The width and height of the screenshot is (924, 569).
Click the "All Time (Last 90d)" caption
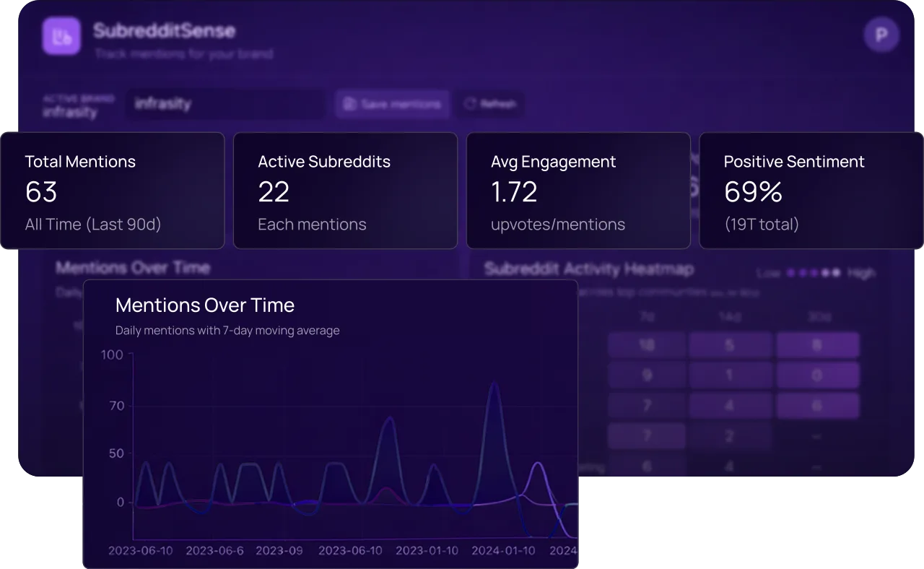point(93,225)
